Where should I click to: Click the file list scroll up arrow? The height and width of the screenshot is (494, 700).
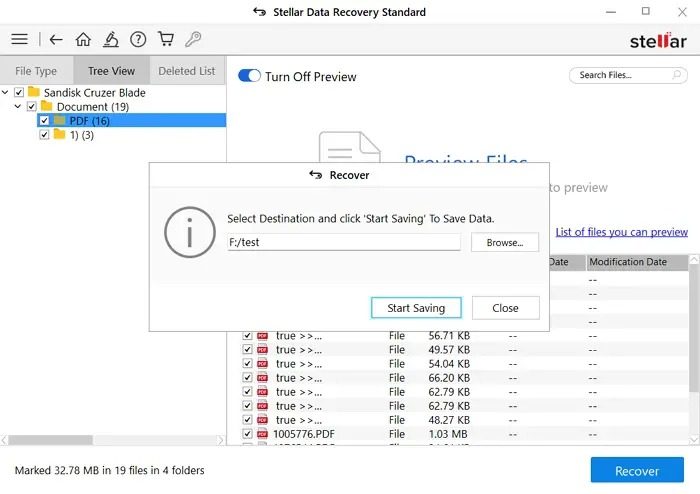point(694,259)
